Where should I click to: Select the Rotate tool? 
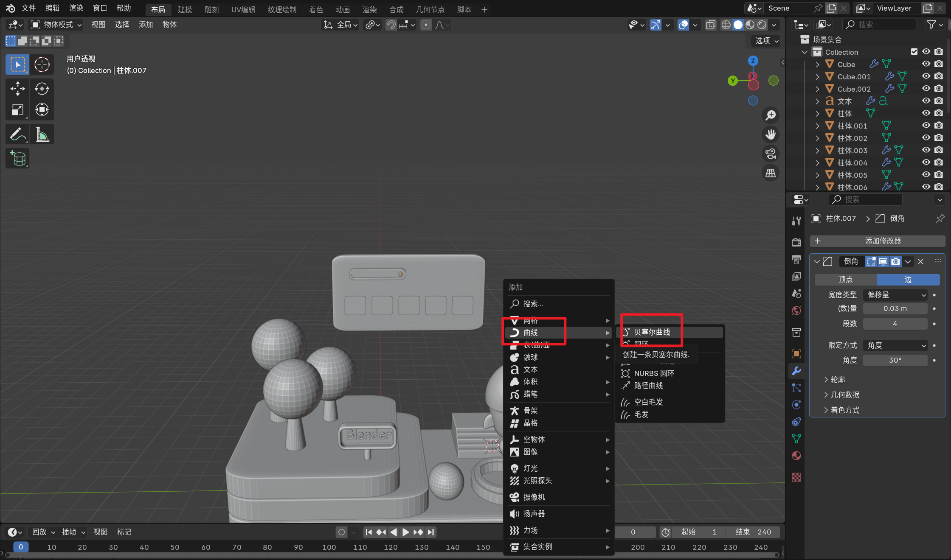point(42,88)
